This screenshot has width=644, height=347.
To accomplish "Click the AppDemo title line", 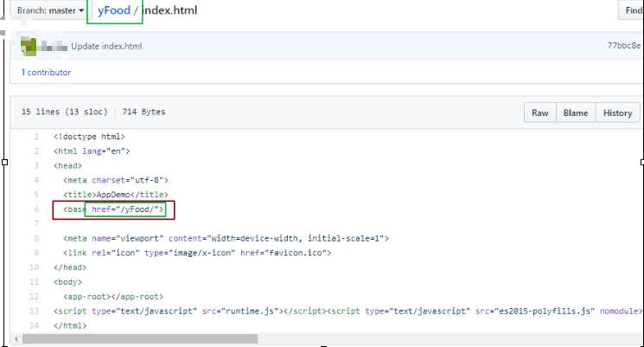I will coord(116,195).
